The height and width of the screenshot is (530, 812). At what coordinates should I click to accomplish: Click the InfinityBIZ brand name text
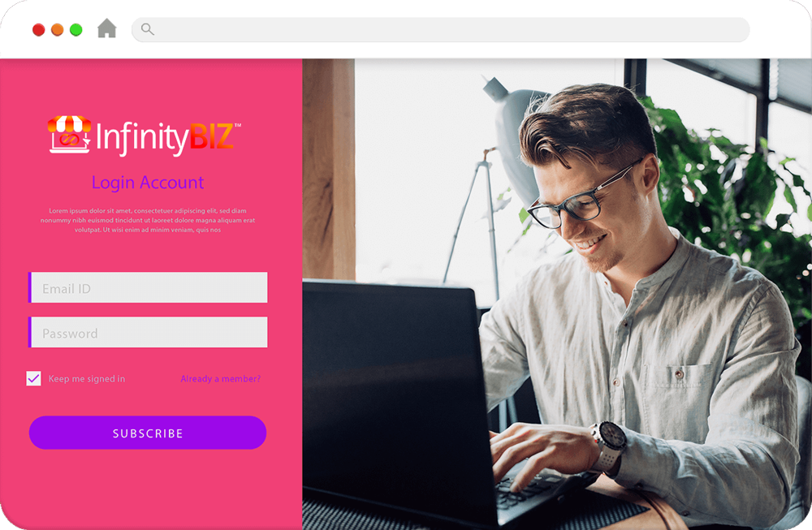click(x=165, y=138)
